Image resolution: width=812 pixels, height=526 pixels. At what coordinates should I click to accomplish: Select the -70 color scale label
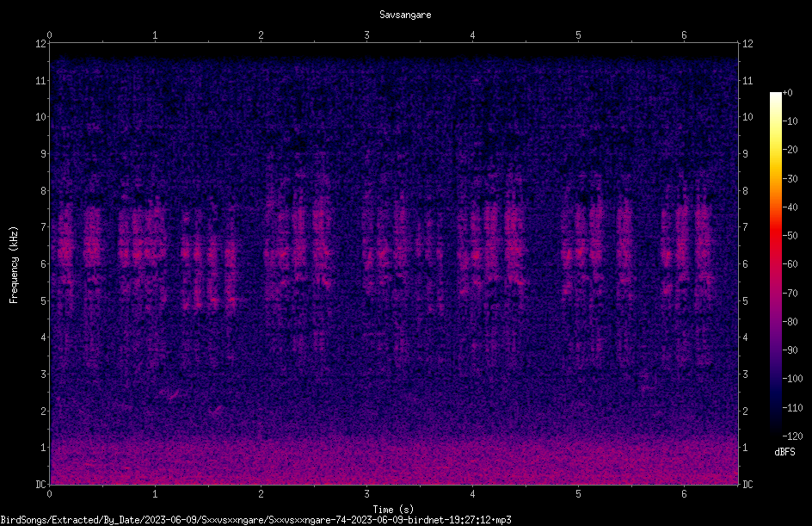click(x=790, y=294)
